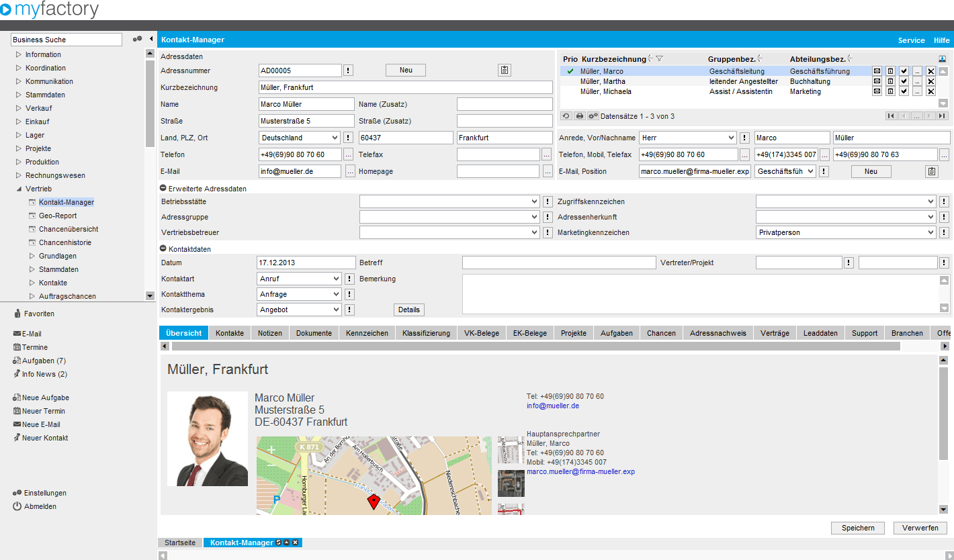954x560 pixels.
Task: Switch to the VK-Belege tab
Action: [x=481, y=333]
